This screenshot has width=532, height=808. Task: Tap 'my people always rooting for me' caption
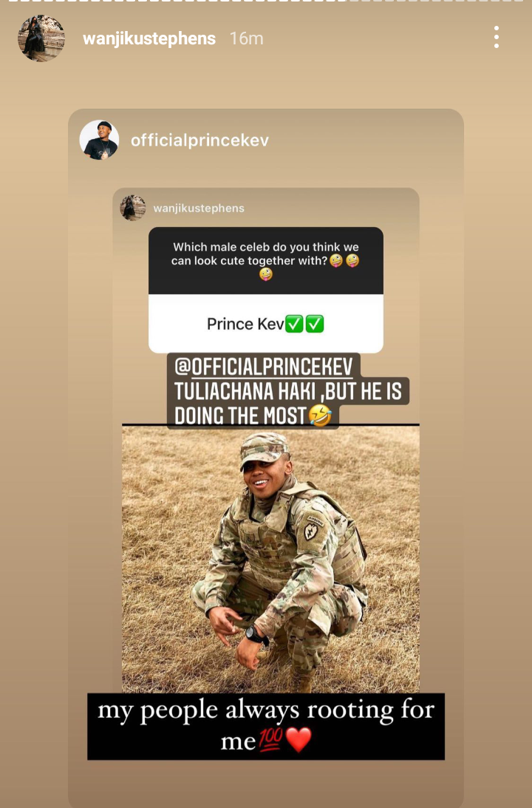click(x=266, y=726)
